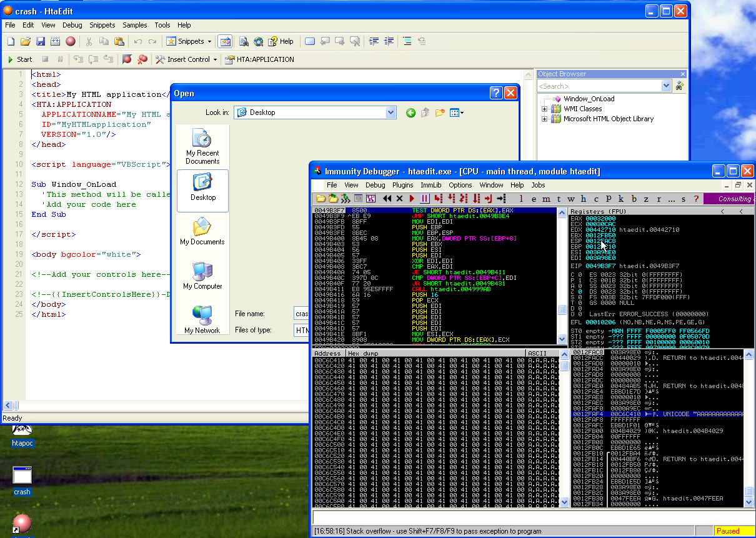This screenshot has height=538, width=756.
Task: Open the View Menu dropdown in Open dialog
Action: coord(456,112)
